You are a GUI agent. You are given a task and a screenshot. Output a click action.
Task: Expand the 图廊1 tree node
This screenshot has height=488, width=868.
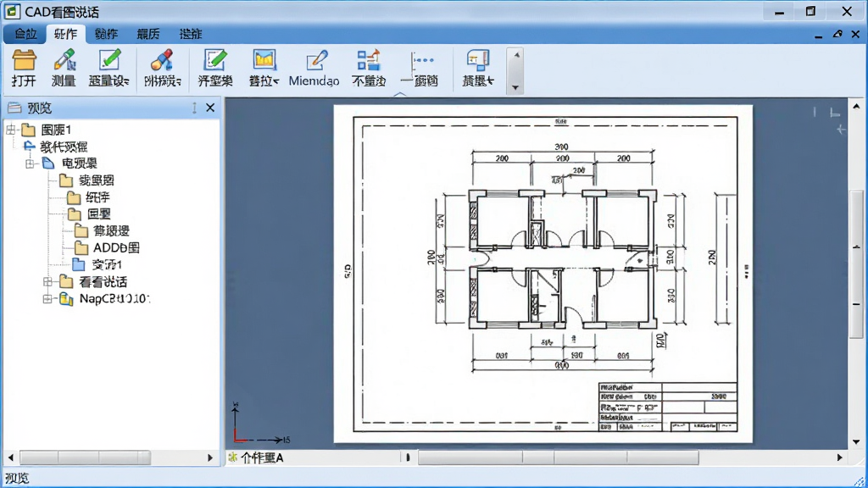click(x=10, y=130)
